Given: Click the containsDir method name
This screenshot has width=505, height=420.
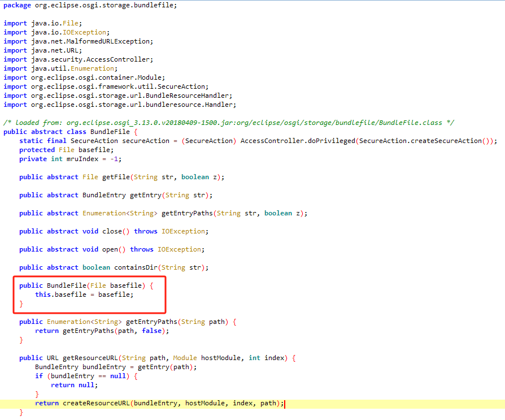Looking at the screenshot, I should click(x=136, y=267).
